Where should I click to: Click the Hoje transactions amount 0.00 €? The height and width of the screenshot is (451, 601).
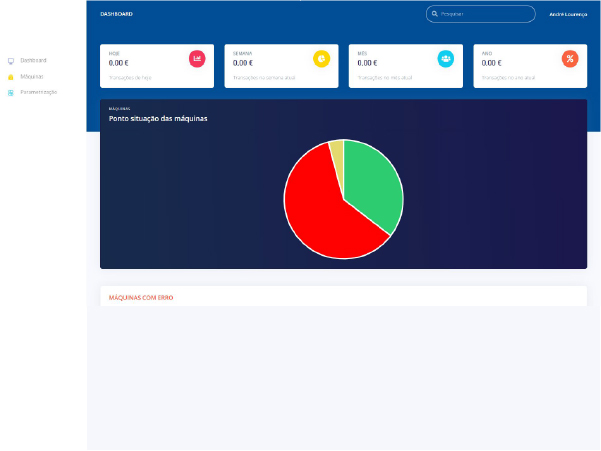[118, 62]
